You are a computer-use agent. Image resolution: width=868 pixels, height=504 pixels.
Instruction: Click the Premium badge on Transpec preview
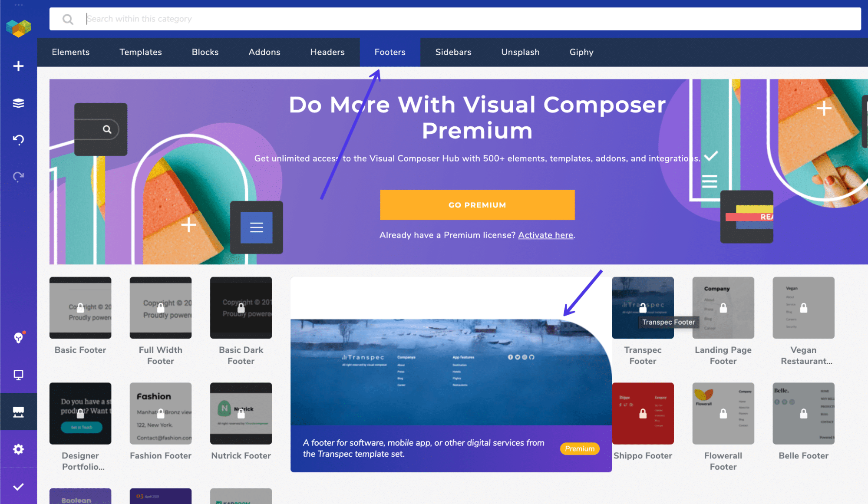(580, 449)
